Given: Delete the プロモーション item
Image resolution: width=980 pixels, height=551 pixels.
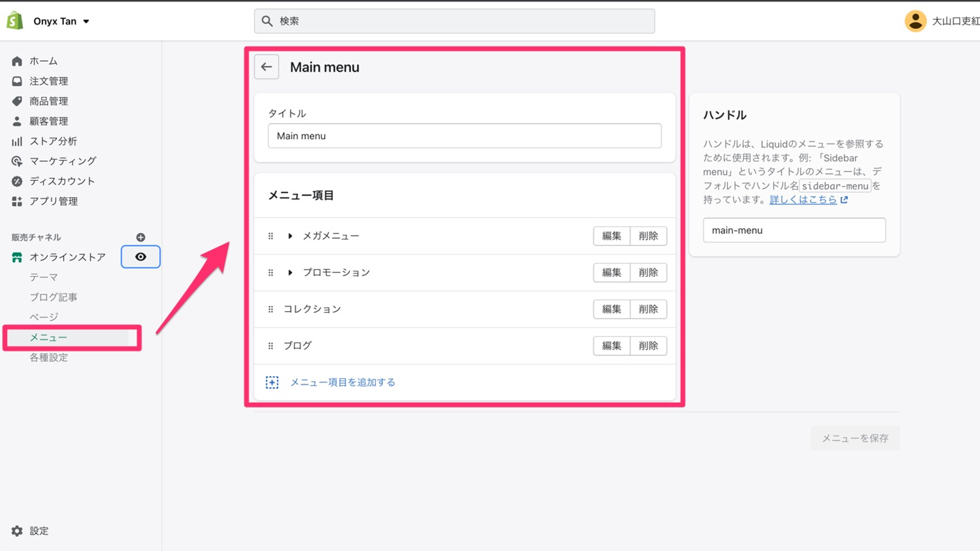Looking at the screenshot, I should point(648,273).
